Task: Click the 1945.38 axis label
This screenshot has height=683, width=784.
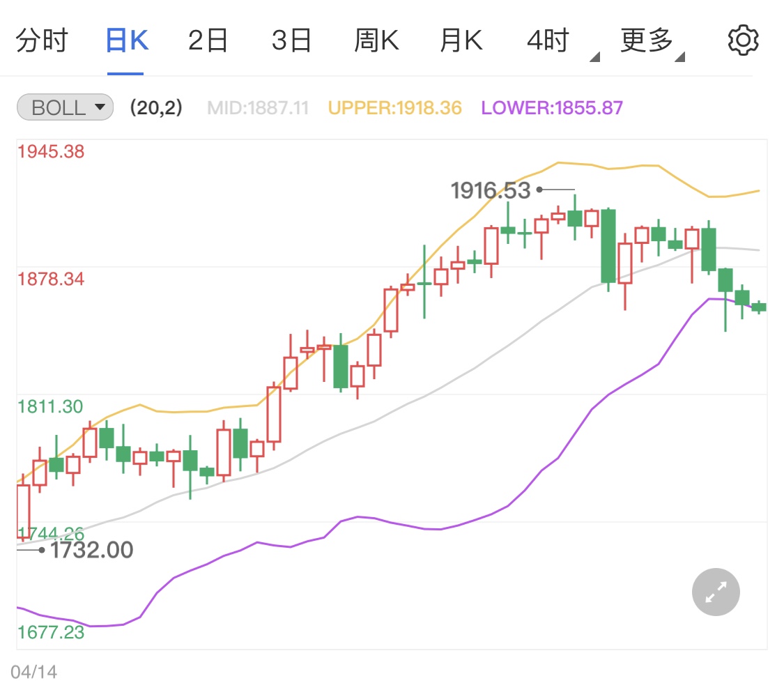Action: click(x=51, y=151)
